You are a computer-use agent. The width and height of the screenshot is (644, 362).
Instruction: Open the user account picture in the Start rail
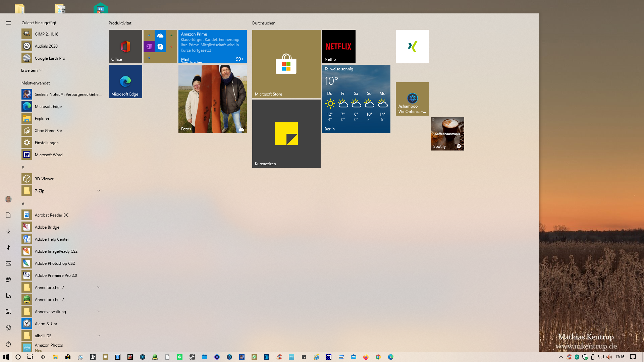[x=8, y=199]
